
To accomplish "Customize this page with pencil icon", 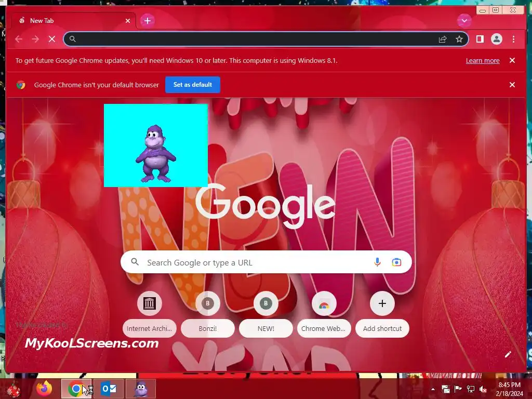I will pos(508,354).
